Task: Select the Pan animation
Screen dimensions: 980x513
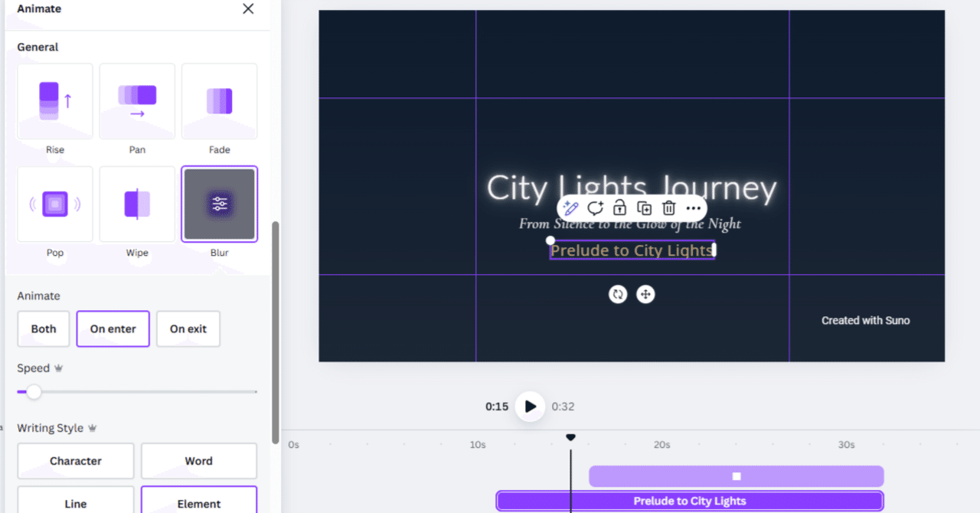Action: pos(137,101)
